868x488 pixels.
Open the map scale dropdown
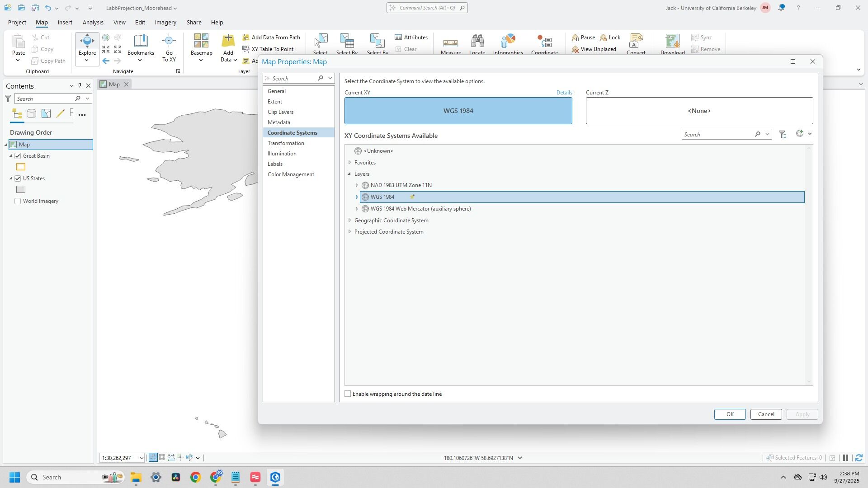click(141, 458)
